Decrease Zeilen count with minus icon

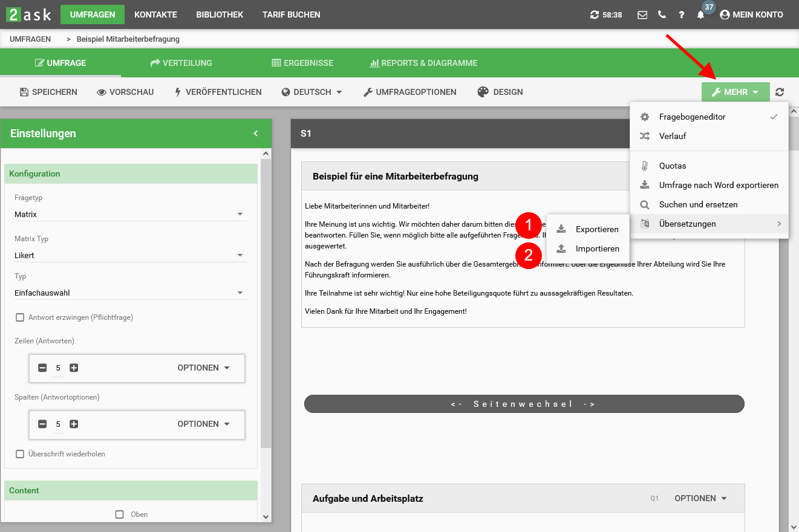click(42, 368)
